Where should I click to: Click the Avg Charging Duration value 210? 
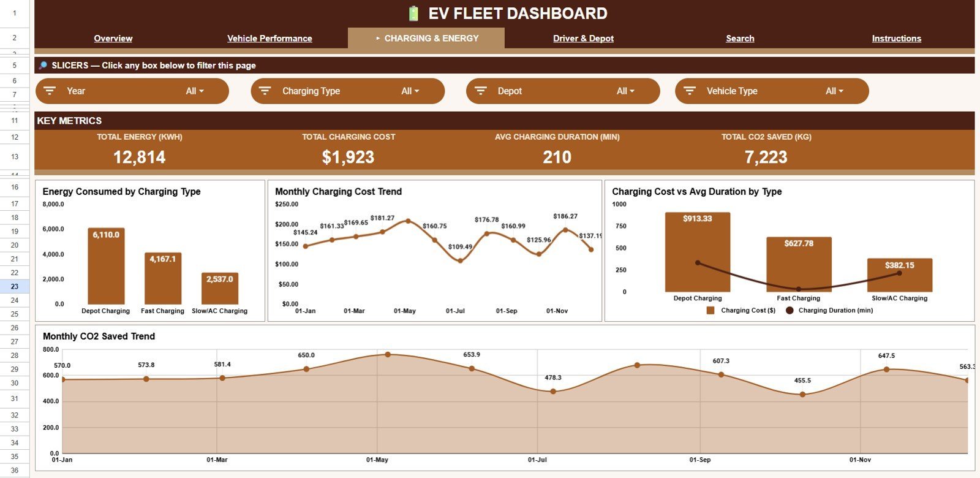557,157
